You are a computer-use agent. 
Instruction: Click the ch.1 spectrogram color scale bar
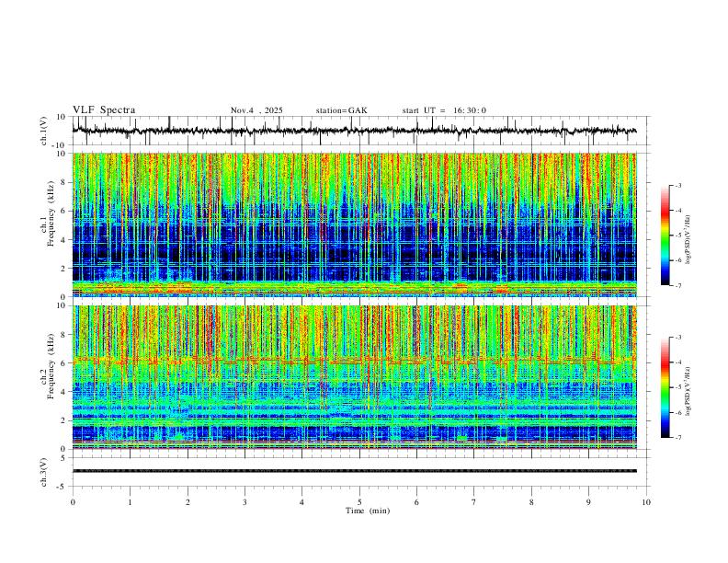665,236
